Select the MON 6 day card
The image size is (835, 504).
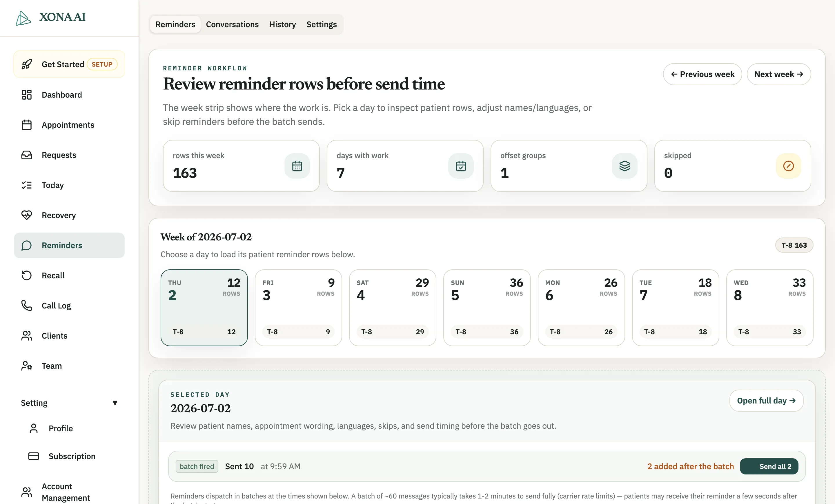point(581,308)
